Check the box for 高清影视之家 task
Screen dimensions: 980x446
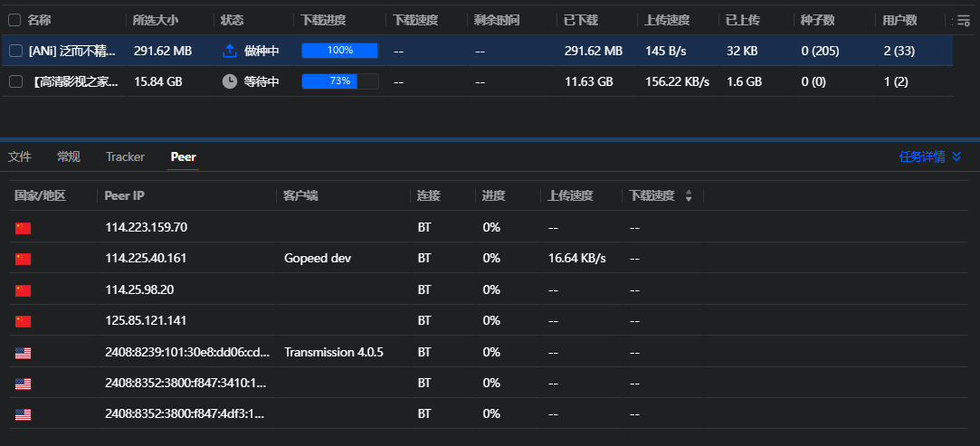point(16,81)
